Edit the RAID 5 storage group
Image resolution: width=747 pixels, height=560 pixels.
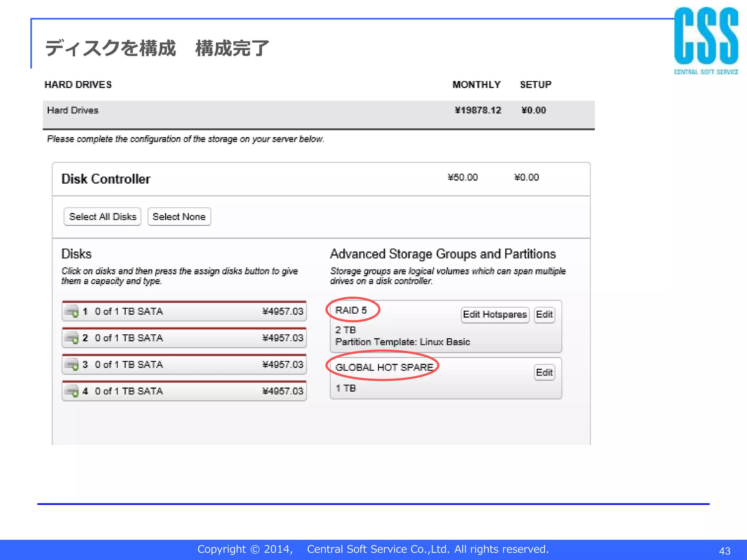[x=545, y=315]
